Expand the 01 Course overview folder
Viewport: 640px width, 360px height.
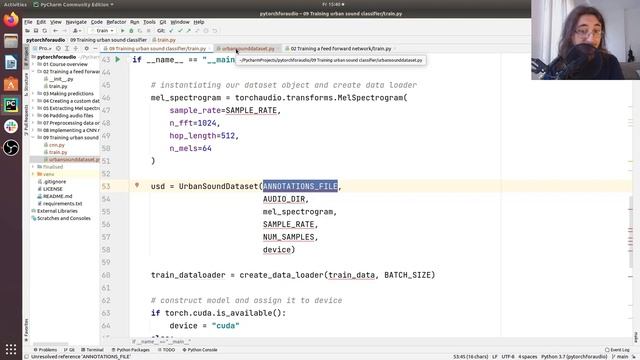(x=33, y=64)
